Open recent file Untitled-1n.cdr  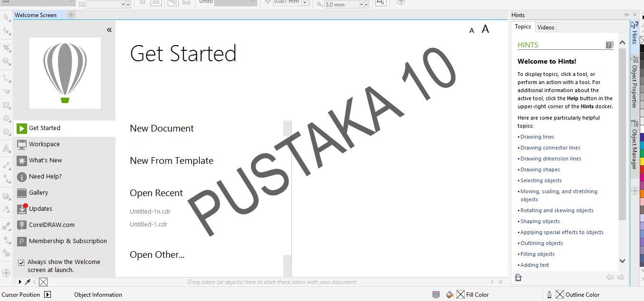click(150, 212)
